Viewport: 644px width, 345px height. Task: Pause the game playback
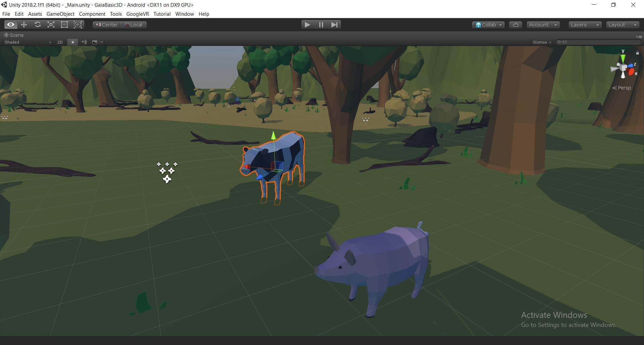(x=321, y=25)
